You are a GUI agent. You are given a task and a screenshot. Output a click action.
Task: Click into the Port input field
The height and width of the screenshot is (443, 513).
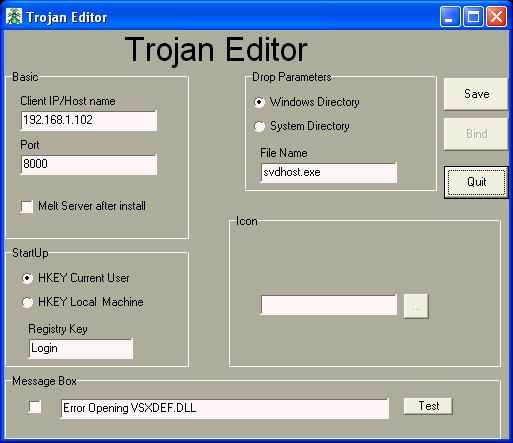pos(89,165)
